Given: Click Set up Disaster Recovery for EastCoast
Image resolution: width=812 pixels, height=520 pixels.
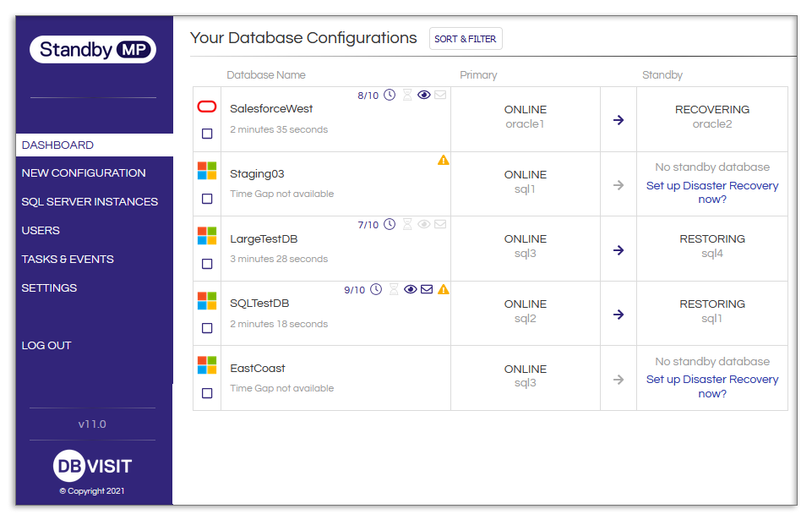Looking at the screenshot, I should (711, 386).
